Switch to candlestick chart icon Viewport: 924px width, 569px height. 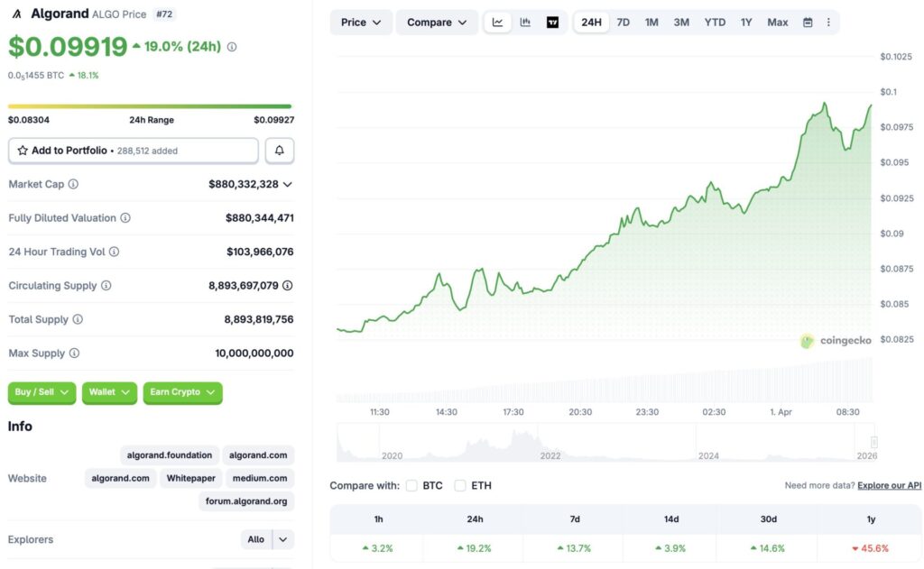tap(525, 23)
